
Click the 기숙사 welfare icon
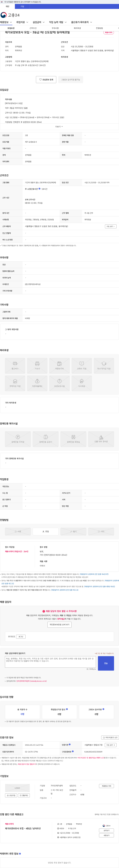[37, 365]
